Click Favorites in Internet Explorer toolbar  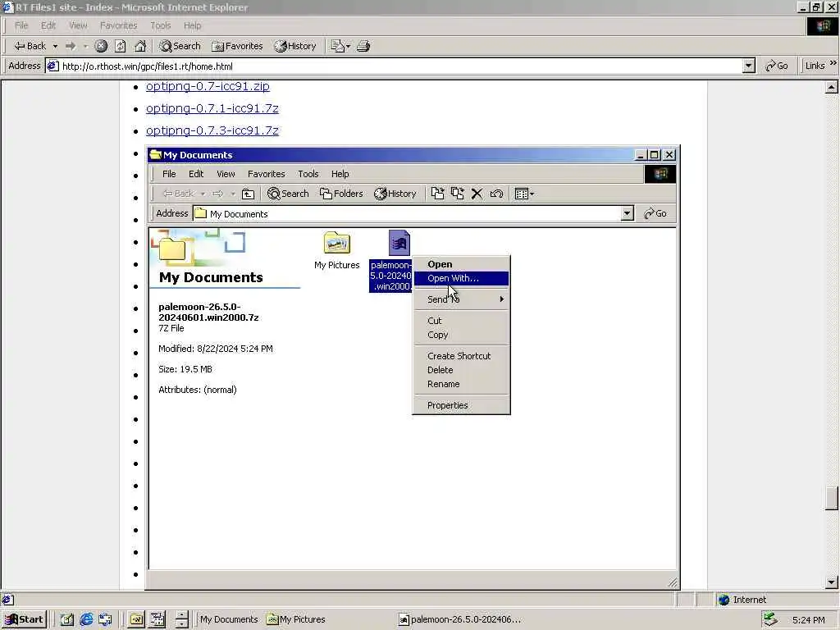[237, 46]
